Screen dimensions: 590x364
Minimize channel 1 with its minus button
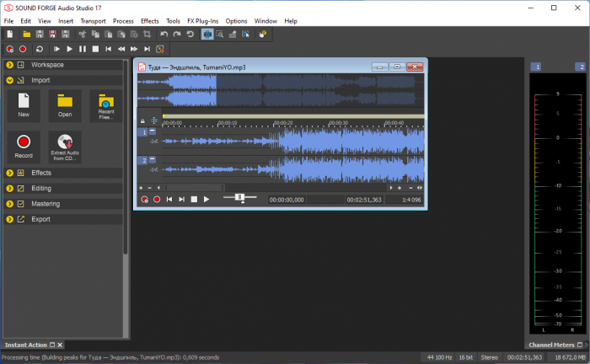point(153,131)
